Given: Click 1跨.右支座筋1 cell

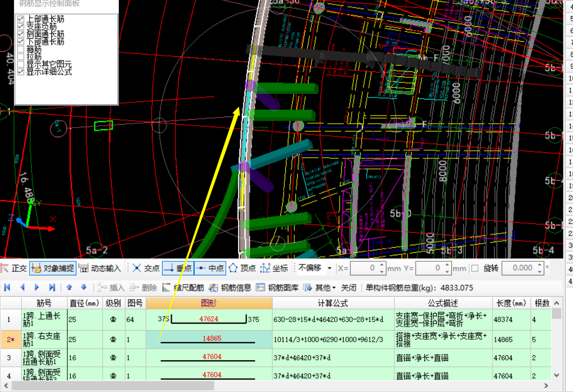Looking at the screenshot, I should point(44,339).
